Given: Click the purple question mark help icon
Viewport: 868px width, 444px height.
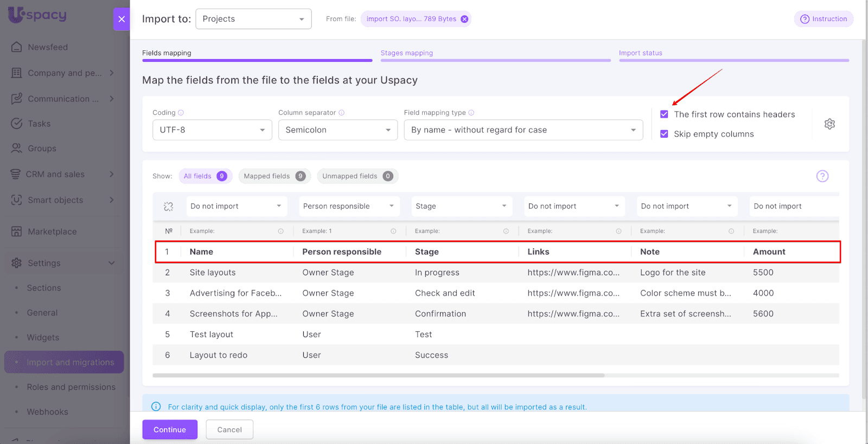Looking at the screenshot, I should coord(822,176).
